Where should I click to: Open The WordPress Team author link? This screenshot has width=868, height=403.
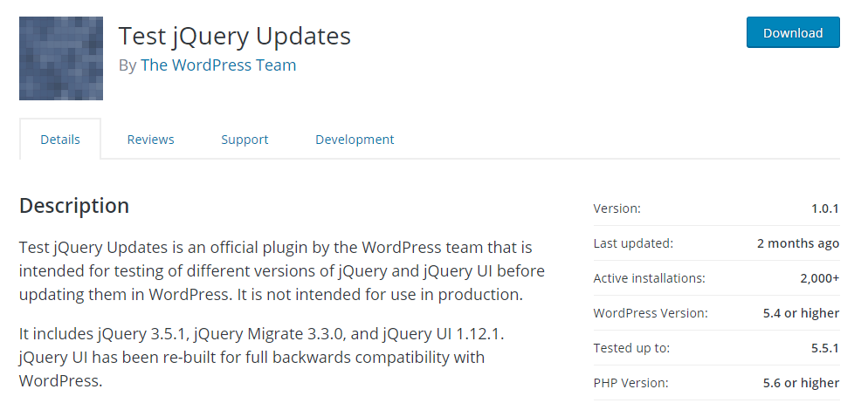pyautogui.click(x=218, y=65)
